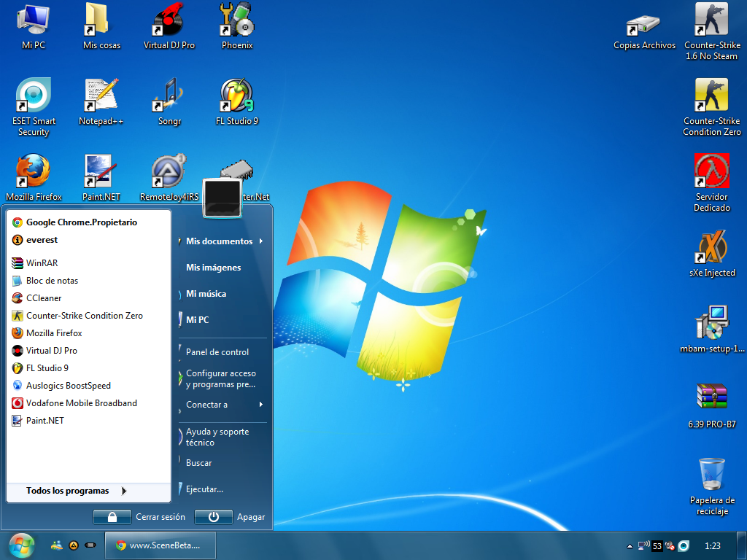Open Panel de control
Viewport: 747px width, 560px height.
pos(222,352)
